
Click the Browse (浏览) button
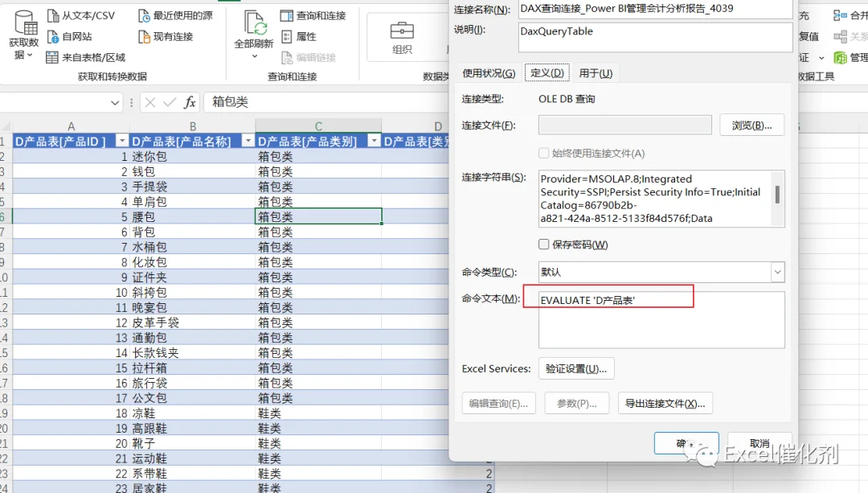[x=751, y=125]
